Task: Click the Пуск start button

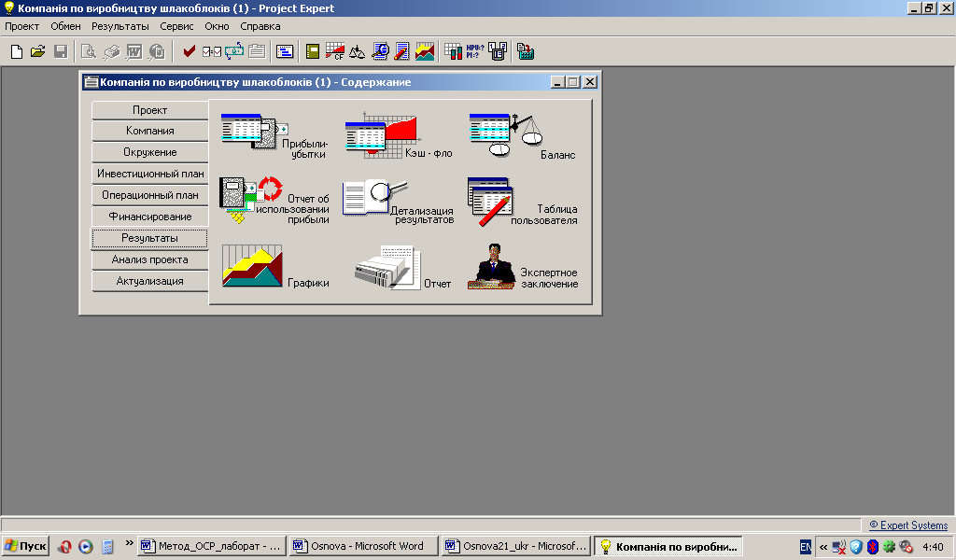Action: (x=25, y=546)
